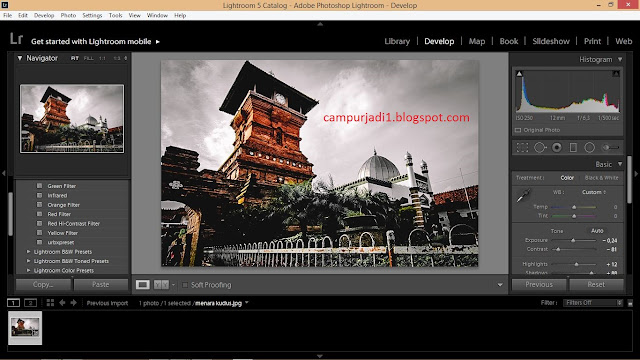Expand Lightroom Color Presets folder
The height and width of the screenshot is (360, 640).
point(28,270)
